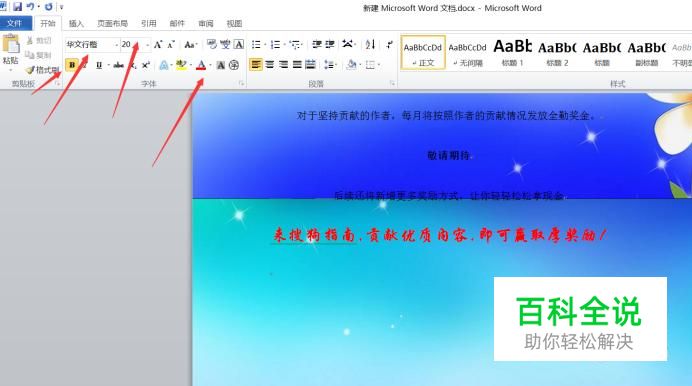
Task: Switch to the 视图 (View) tab
Action: pos(234,23)
